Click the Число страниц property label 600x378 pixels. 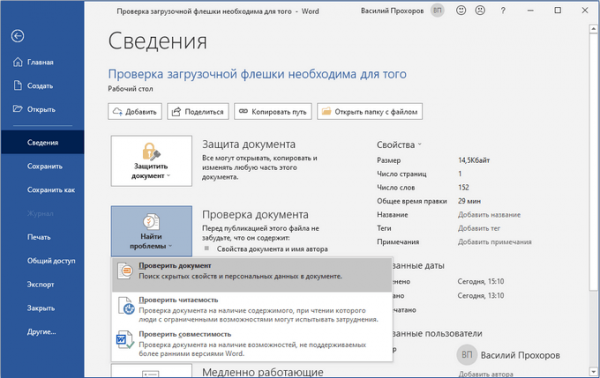point(401,174)
